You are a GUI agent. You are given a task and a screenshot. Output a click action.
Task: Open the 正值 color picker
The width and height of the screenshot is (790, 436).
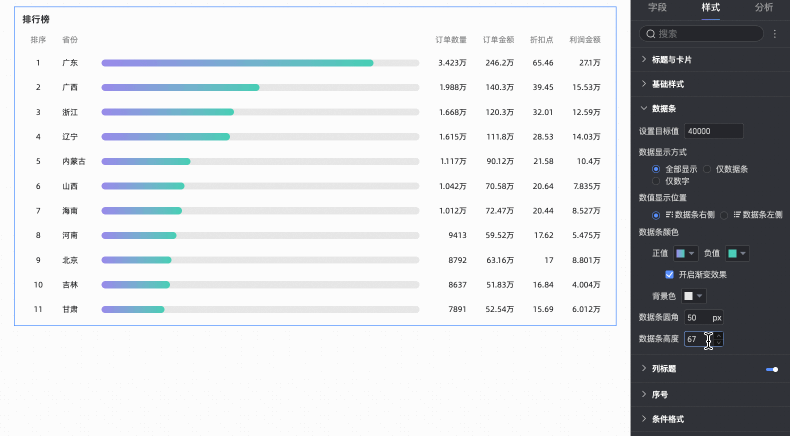(x=686, y=254)
